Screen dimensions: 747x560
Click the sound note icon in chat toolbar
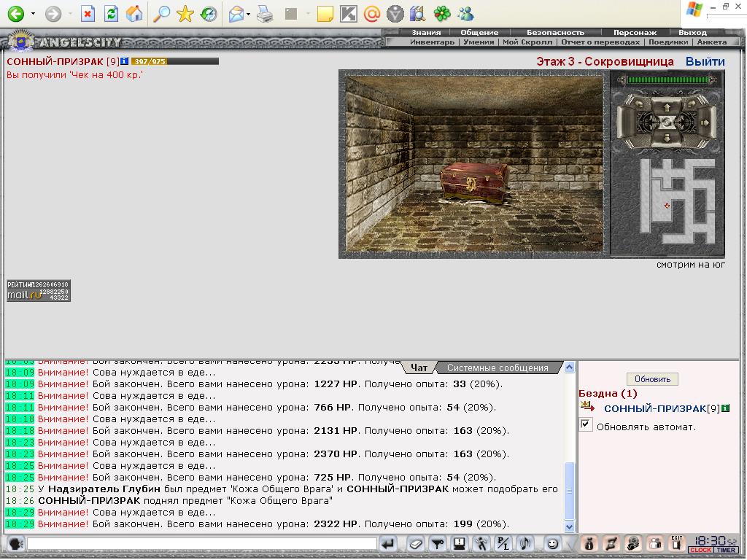[525, 543]
